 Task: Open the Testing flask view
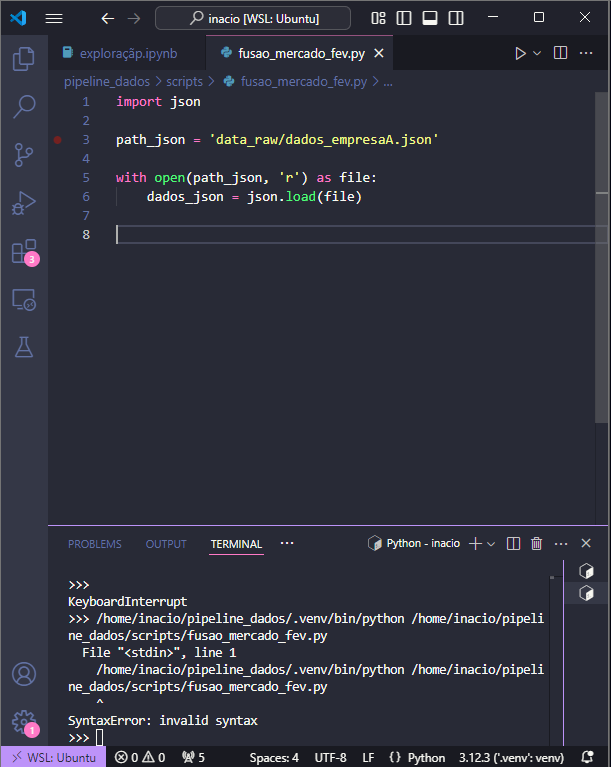23,347
